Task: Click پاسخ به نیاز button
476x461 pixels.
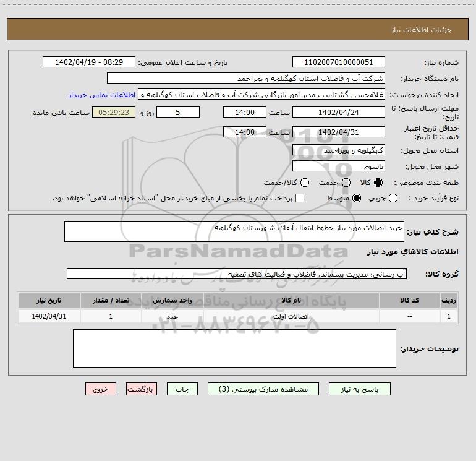Action: 359,389
